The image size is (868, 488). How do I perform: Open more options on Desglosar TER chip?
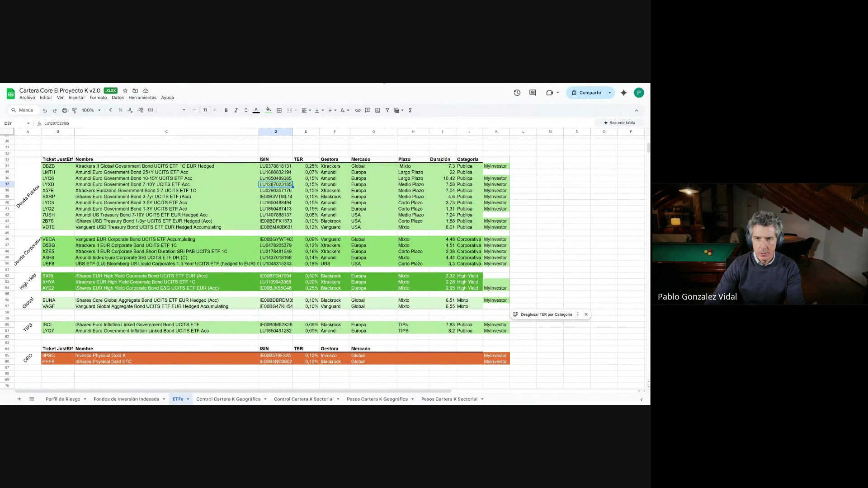coord(578,314)
